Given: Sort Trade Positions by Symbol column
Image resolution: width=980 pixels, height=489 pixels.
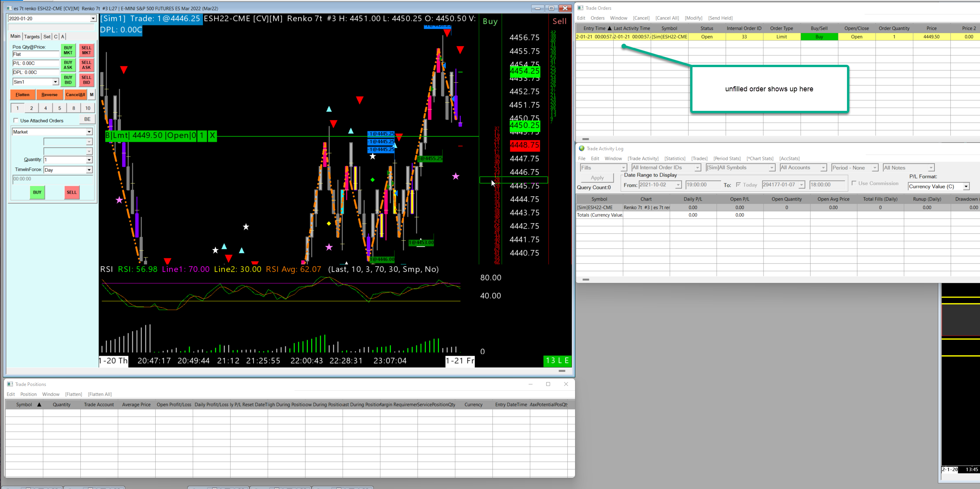Looking at the screenshot, I should tap(24, 405).
